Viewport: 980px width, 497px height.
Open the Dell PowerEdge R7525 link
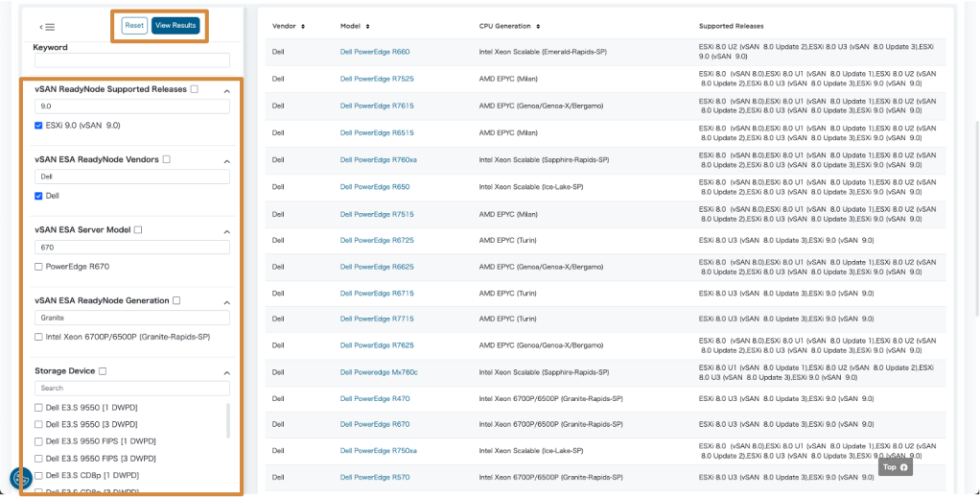[377, 79]
